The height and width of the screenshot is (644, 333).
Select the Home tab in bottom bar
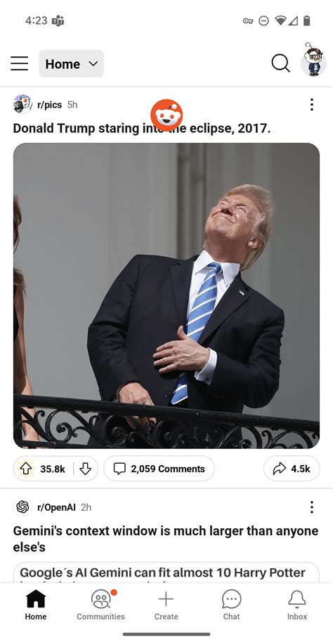(36, 605)
